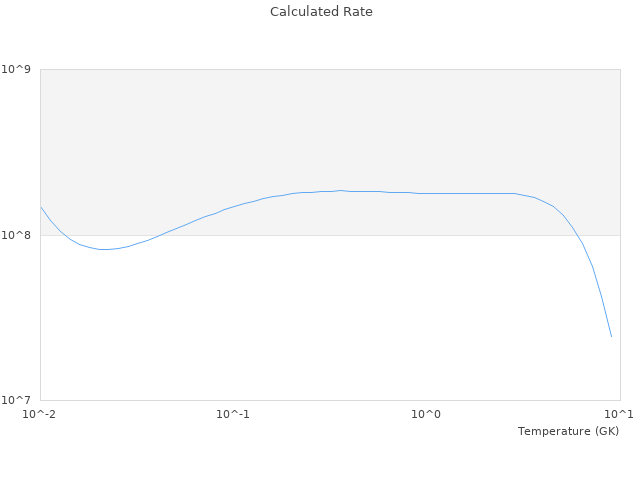Select the curve's local minimum dip on the left
Screen dimensions: 640x480
point(103,249)
